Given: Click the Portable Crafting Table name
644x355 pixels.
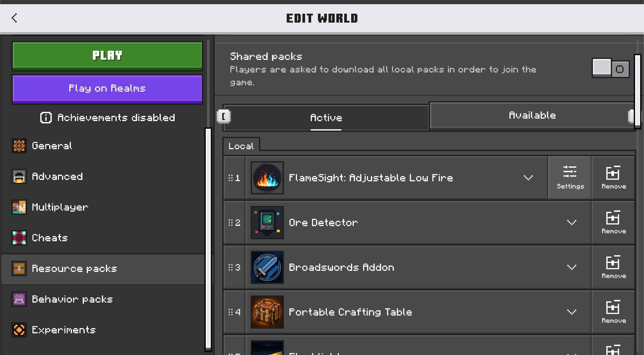Looking at the screenshot, I should [350, 312].
